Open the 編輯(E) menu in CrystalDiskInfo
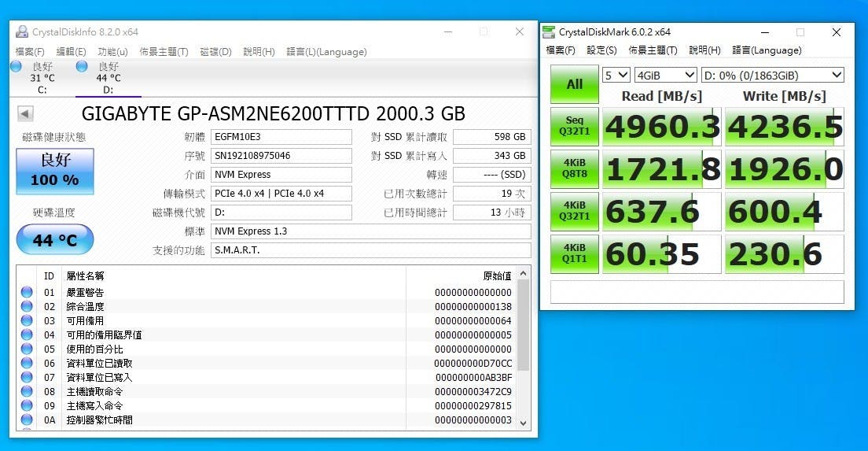868x451 pixels. pos(71,51)
